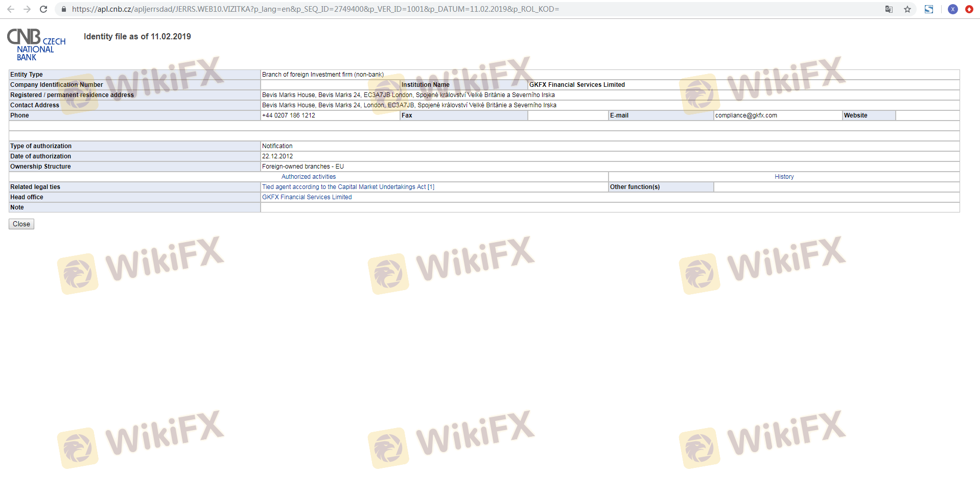Click the browser back arrow
The height and width of the screenshot is (496, 980).
[11, 9]
